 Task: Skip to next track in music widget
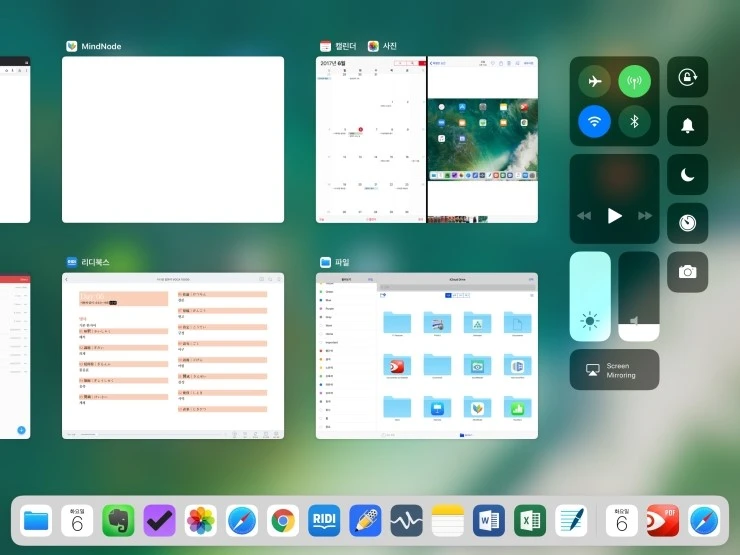click(x=645, y=216)
